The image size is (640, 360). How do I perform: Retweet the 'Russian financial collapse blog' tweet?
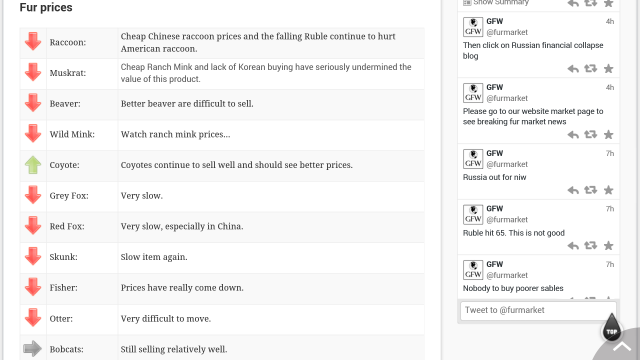pyautogui.click(x=591, y=68)
